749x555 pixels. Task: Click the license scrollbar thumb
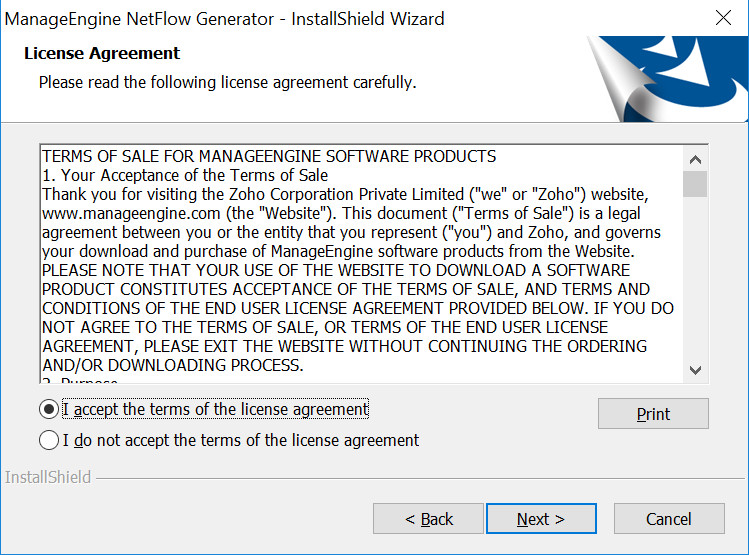pyautogui.click(x=695, y=184)
